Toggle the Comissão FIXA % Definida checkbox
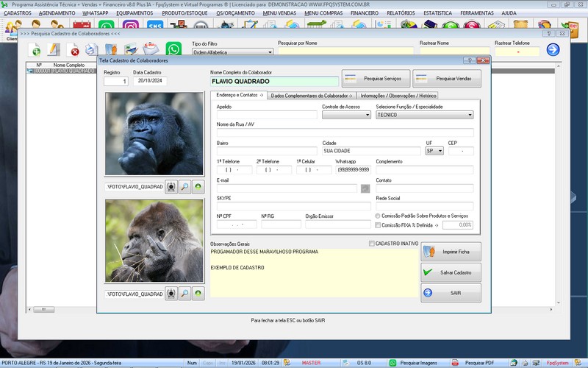This screenshot has height=368, width=588. click(378, 225)
